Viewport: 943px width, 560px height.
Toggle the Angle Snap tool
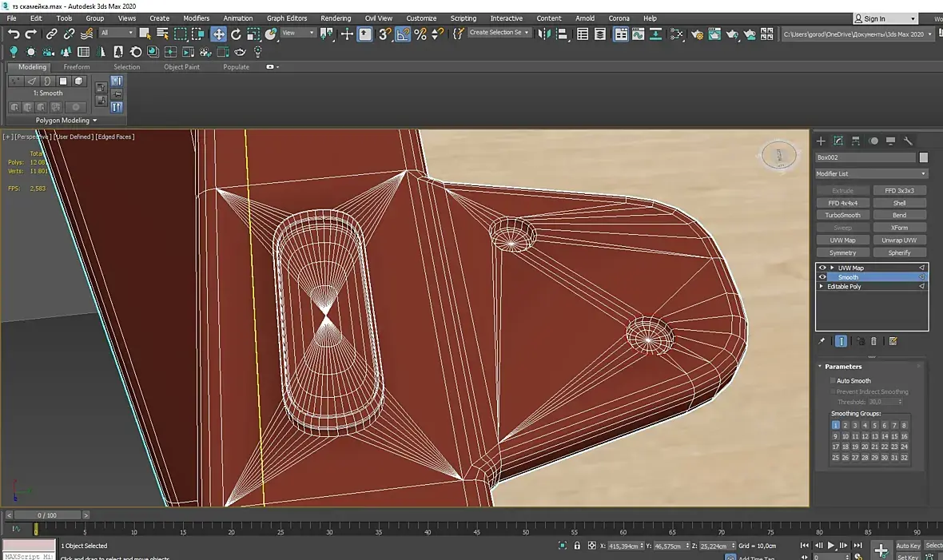pos(403,34)
